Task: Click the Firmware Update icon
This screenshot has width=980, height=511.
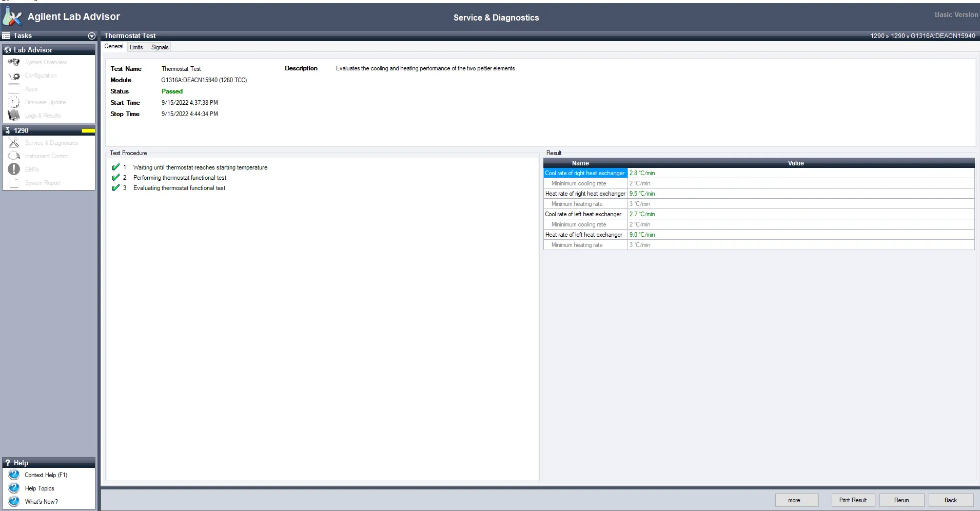Action: click(x=14, y=102)
